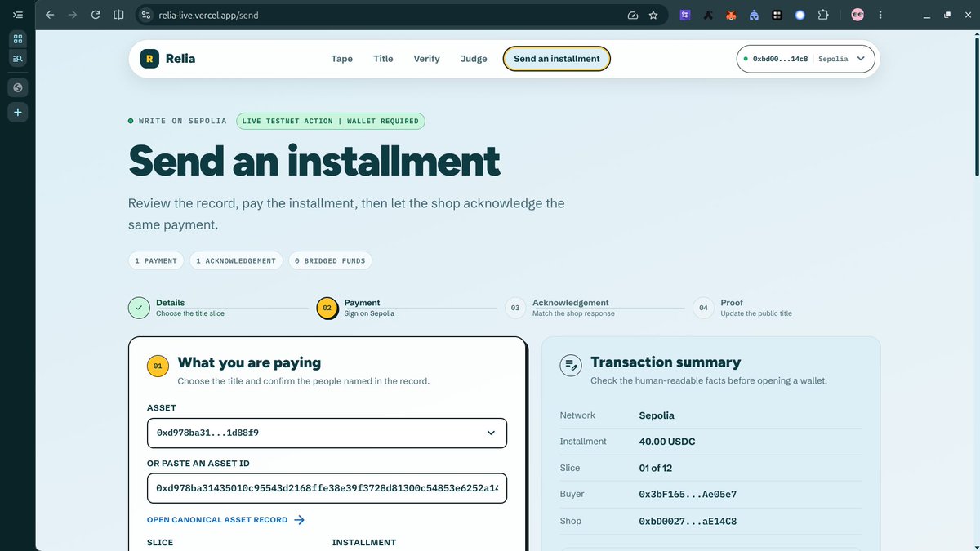Open the blue helmet extension icon
Image resolution: width=980 pixels, height=551 pixels.
point(755,15)
